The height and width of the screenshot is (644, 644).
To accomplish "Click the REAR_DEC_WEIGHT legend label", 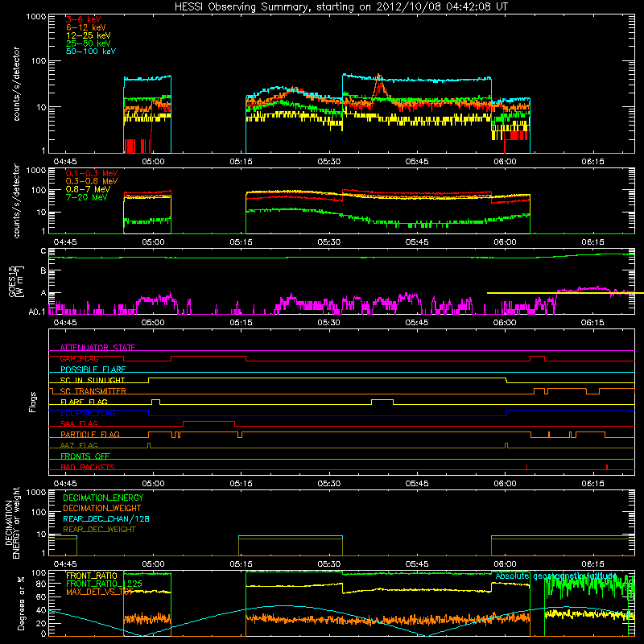I will pos(99,530).
